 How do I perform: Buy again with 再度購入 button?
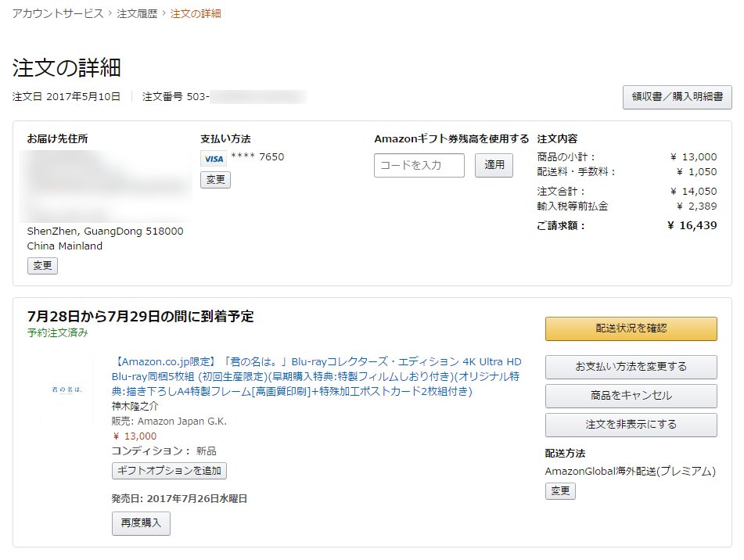141,523
